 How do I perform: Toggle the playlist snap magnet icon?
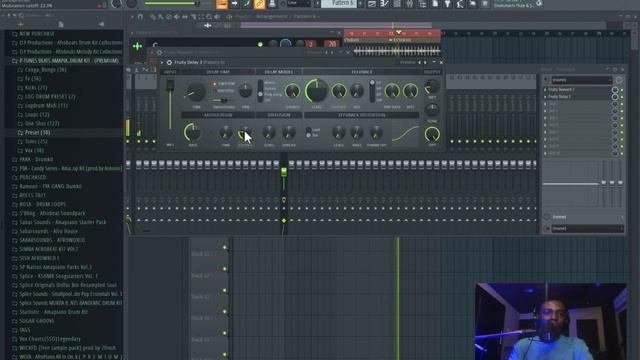pos(140,17)
